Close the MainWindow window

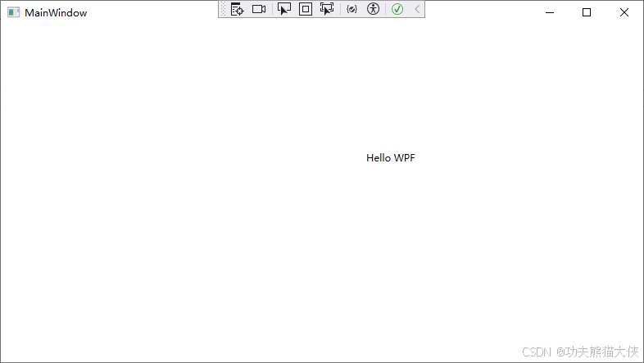pyautogui.click(x=624, y=12)
